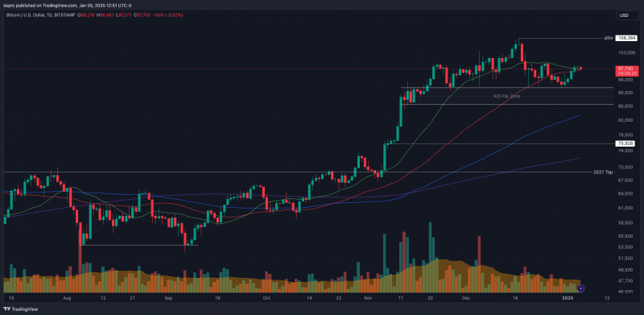Select the 75,928 horizontal line price label
The width and height of the screenshot is (644, 315).
click(x=626, y=143)
